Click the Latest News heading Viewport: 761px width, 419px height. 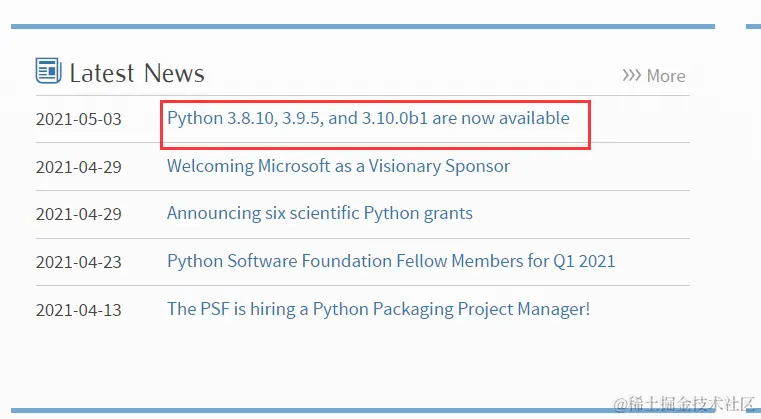coord(136,73)
